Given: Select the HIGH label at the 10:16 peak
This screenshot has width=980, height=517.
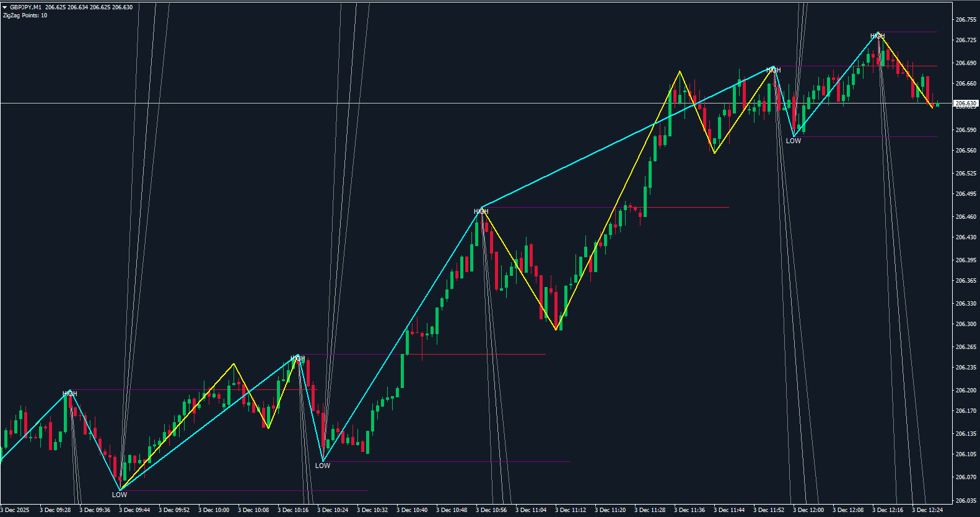Looking at the screenshot, I should [298, 358].
